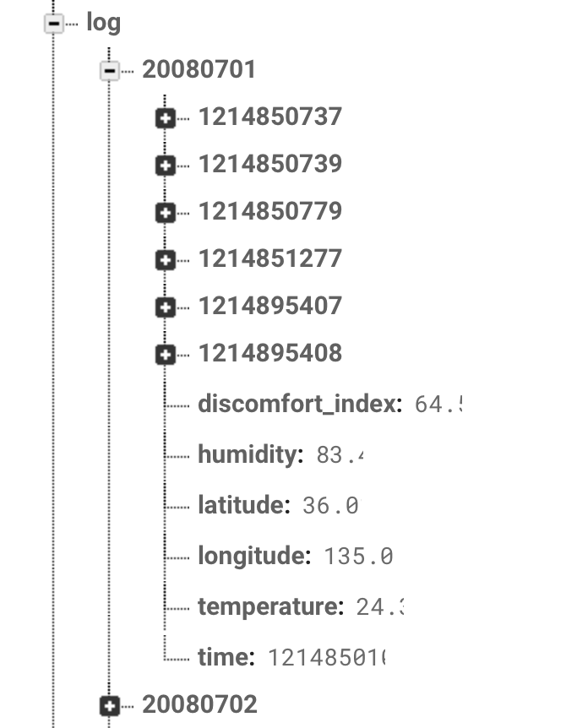Screen dimensions: 566x728
Task: Expand the 1214895408 node
Action: (165, 354)
